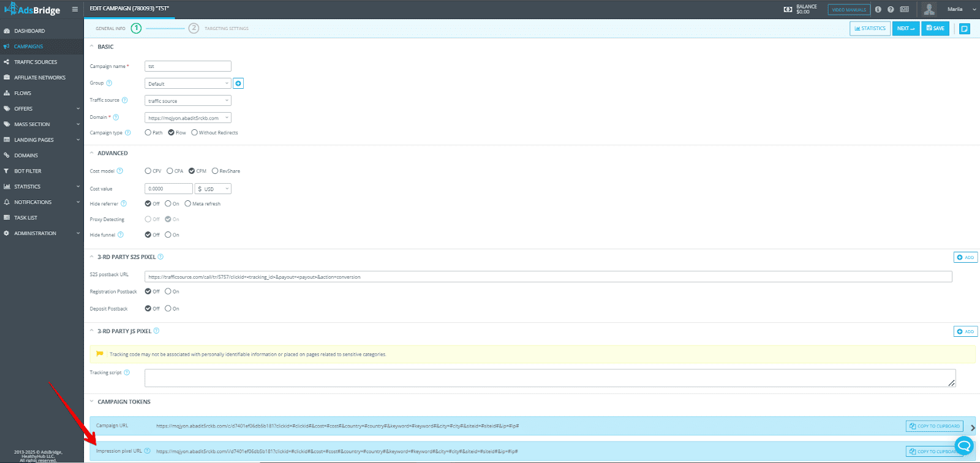Save the campaign
Viewport: 980px width, 463px height.
(935, 28)
